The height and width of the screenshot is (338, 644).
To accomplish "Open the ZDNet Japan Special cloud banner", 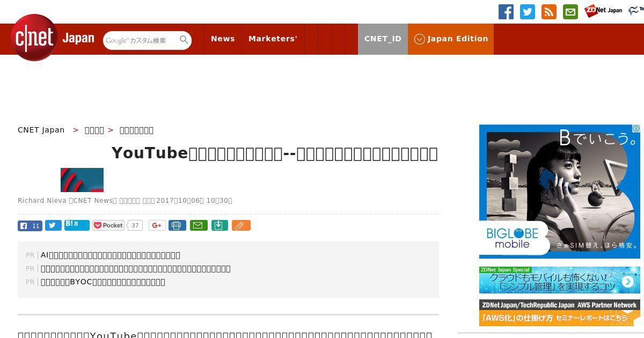I will 560,280.
